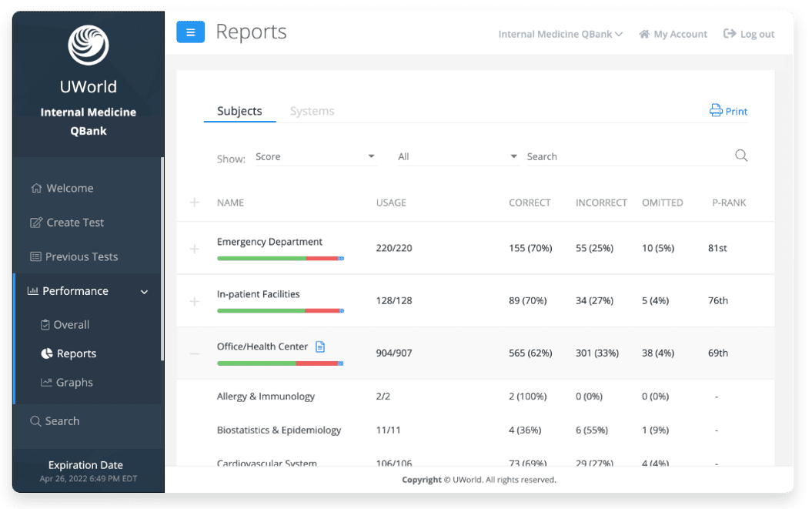
Task: Expand the In-patient Facilities row
Action: point(195,301)
